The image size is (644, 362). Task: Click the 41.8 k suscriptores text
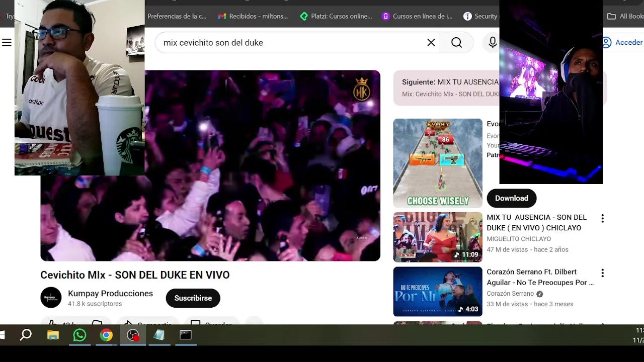click(x=95, y=304)
